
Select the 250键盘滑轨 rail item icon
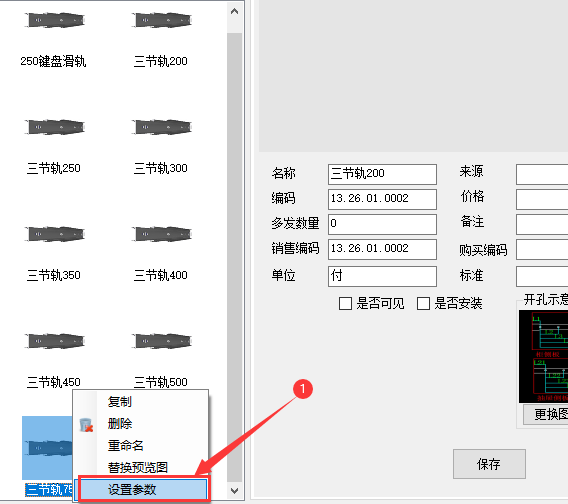point(54,20)
